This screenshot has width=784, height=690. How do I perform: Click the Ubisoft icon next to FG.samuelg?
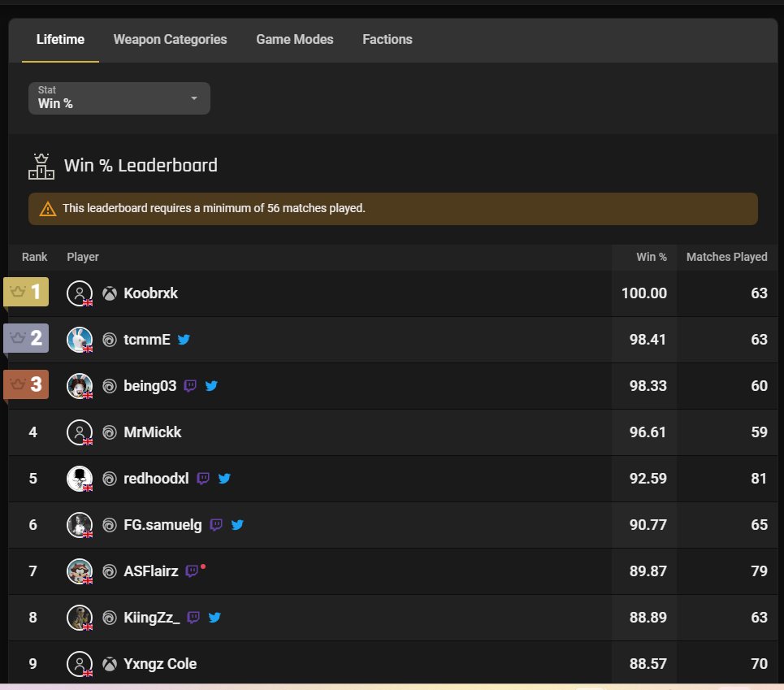pos(110,525)
